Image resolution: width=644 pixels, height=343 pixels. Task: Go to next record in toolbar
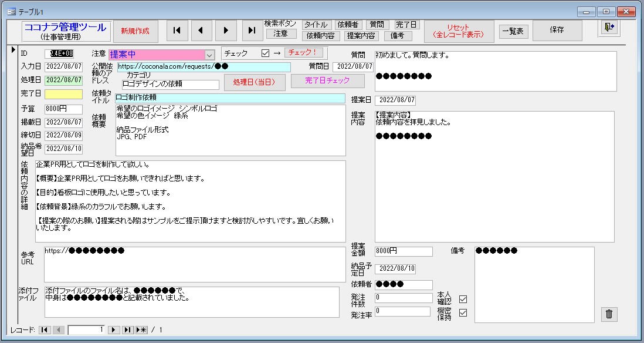coord(226,31)
